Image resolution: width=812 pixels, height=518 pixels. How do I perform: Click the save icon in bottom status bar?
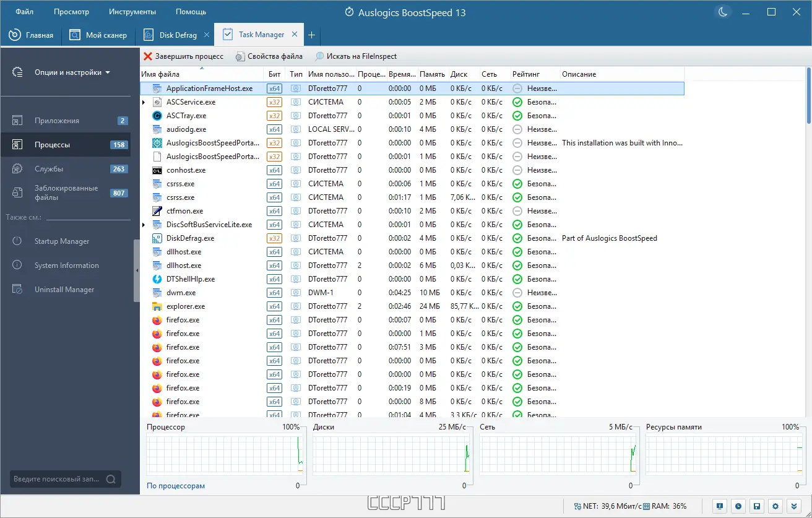click(x=756, y=506)
